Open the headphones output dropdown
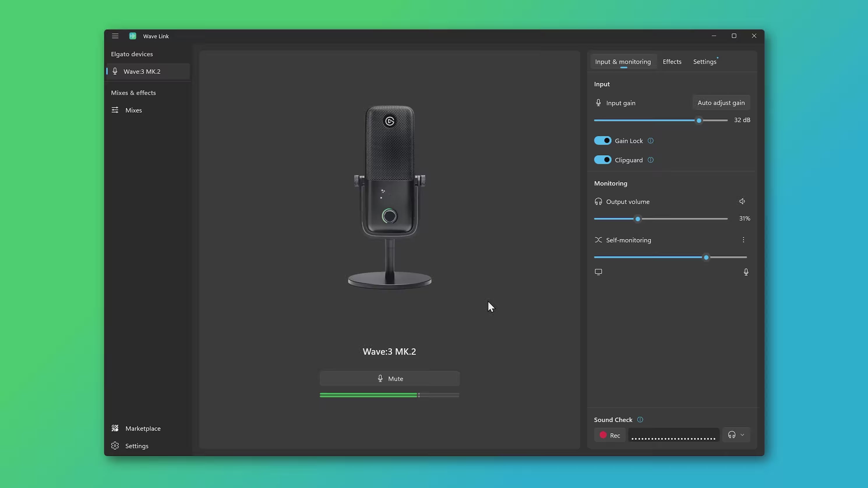 736,435
